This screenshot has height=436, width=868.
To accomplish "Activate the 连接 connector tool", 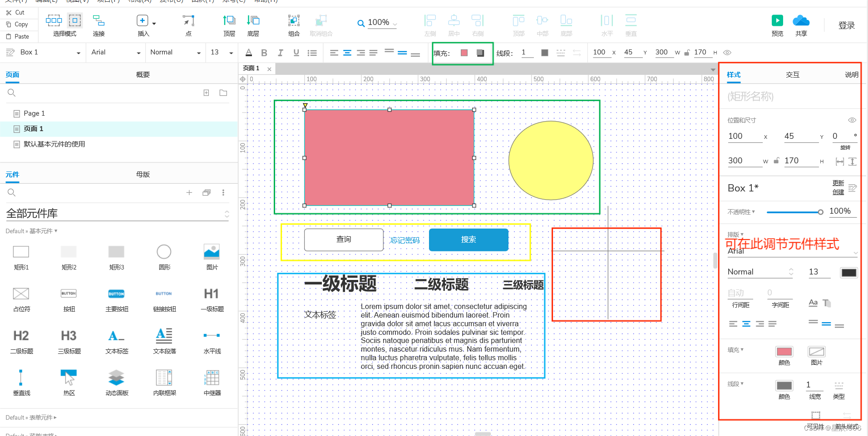I will pyautogui.click(x=99, y=25).
